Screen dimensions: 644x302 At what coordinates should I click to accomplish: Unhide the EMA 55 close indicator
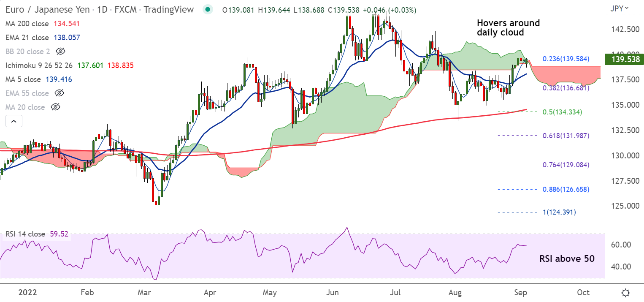(59, 93)
